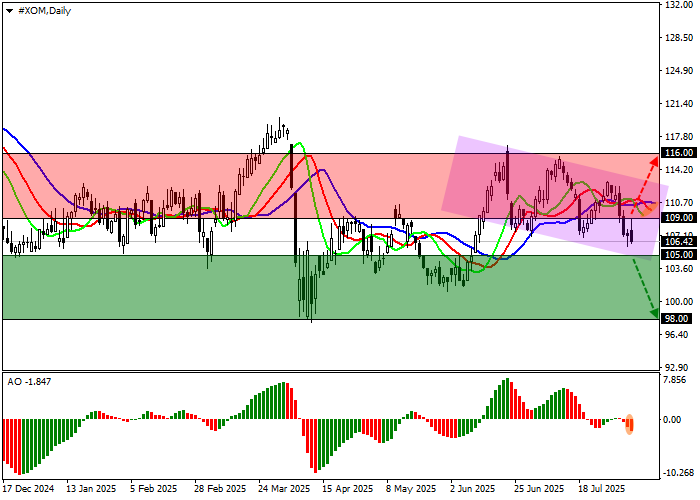This screenshot has width=700, height=500.
Task: Click the 2 Jun 2025 date label
Action: tap(473, 489)
